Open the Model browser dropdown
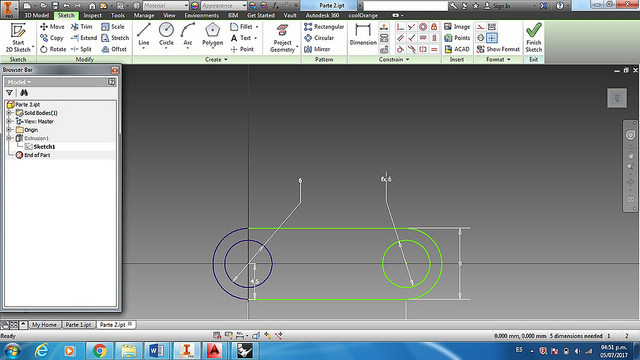640x360 pixels. pyautogui.click(x=19, y=82)
